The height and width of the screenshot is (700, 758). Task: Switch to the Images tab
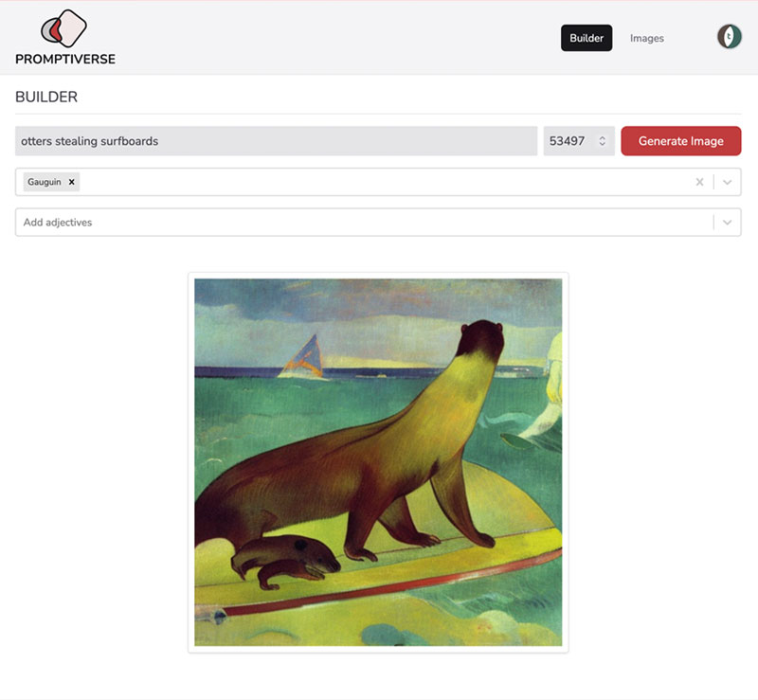click(x=647, y=38)
